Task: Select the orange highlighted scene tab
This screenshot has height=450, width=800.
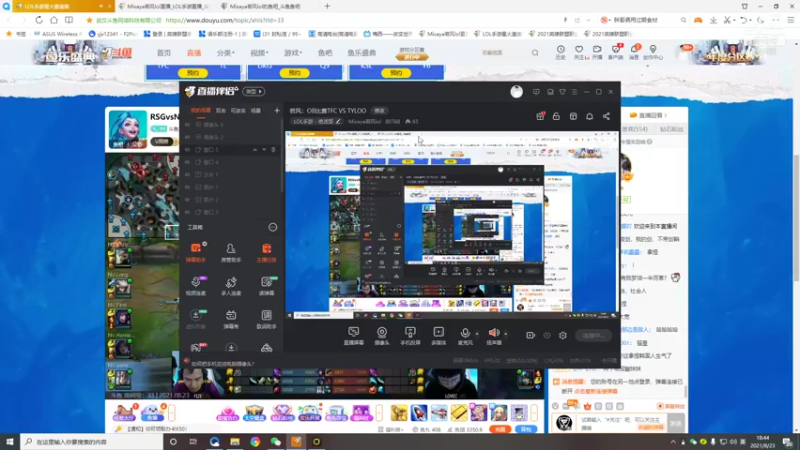Action: pos(201,110)
